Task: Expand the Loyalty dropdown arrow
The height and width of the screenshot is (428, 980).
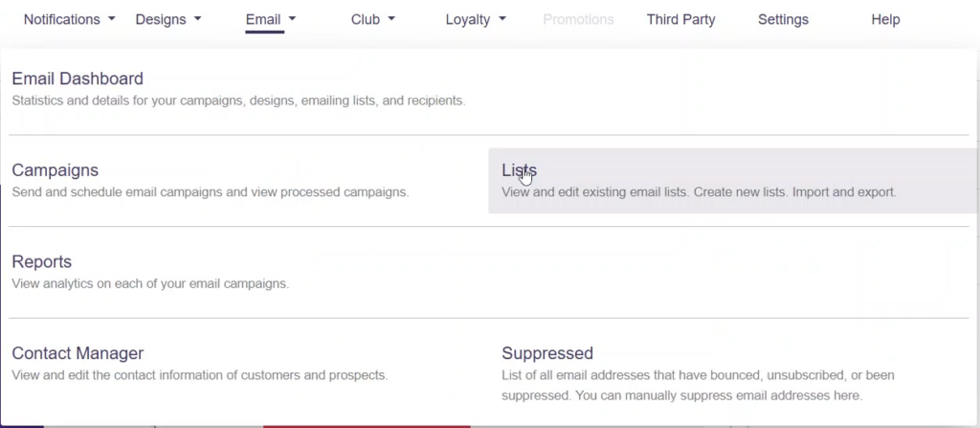Action: (502, 19)
